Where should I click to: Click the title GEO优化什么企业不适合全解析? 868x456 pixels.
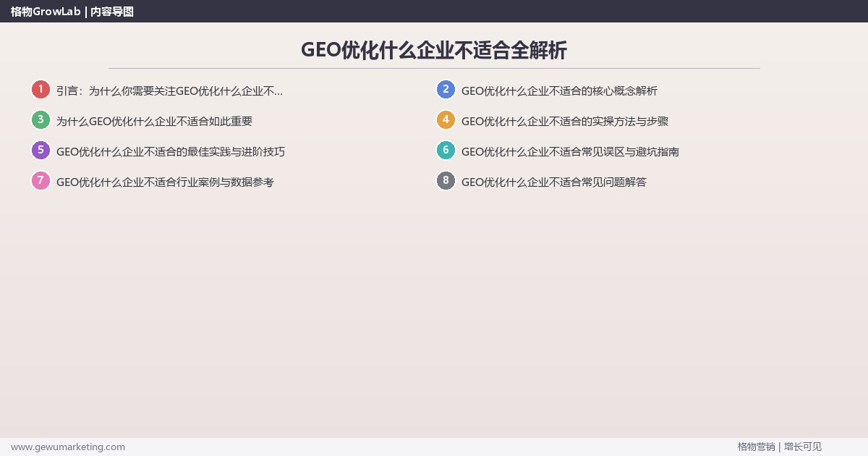point(434,50)
